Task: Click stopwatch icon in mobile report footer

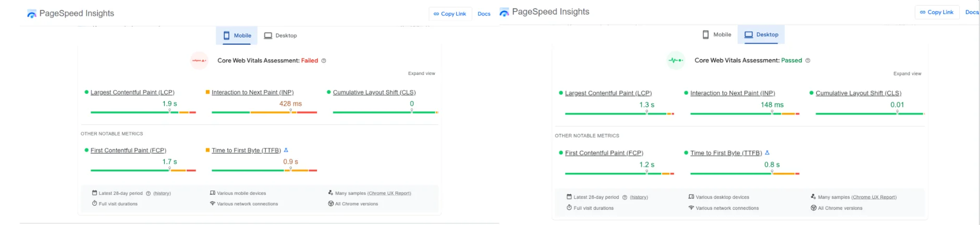Action: coord(94,204)
